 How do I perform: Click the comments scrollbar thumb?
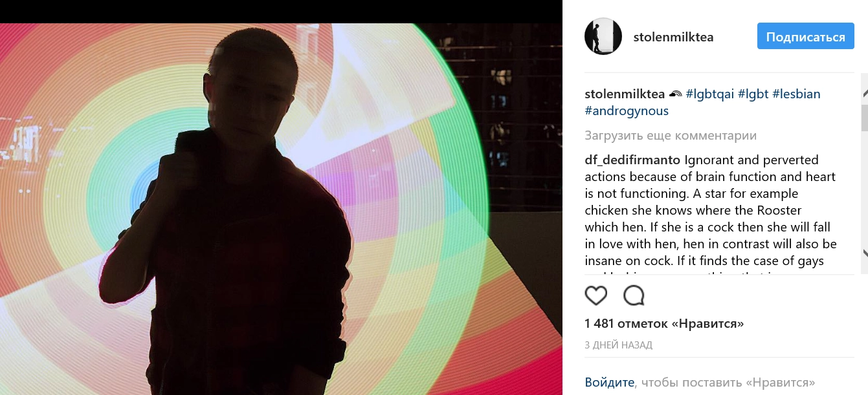[865, 117]
